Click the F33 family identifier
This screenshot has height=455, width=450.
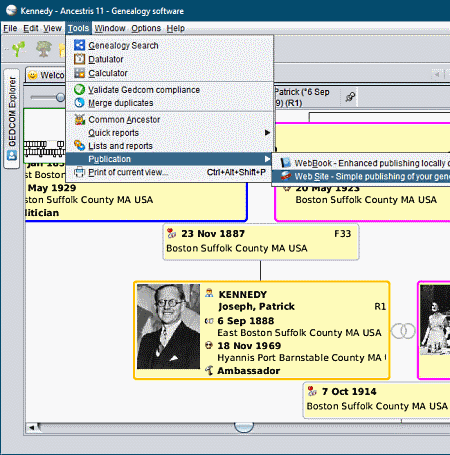coord(343,234)
